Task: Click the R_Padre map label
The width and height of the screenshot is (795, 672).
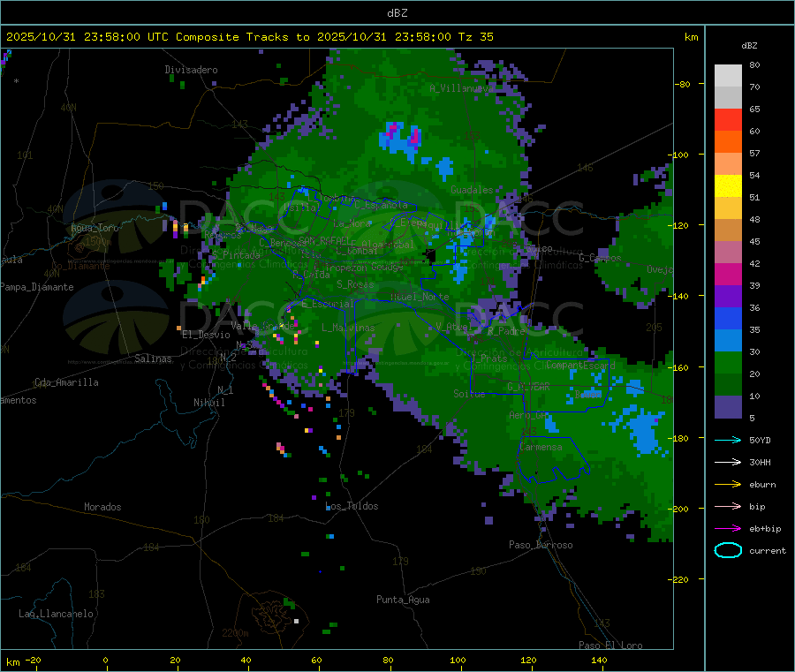Action: 506,331
